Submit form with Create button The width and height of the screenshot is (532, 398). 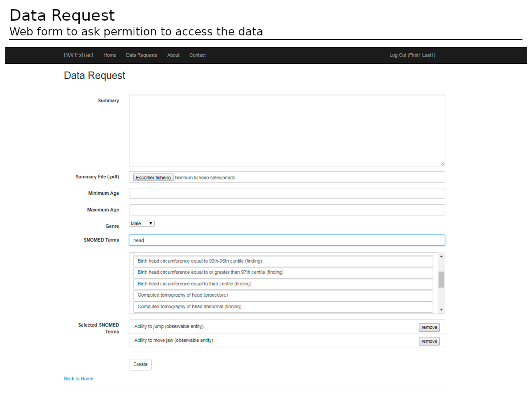click(140, 364)
